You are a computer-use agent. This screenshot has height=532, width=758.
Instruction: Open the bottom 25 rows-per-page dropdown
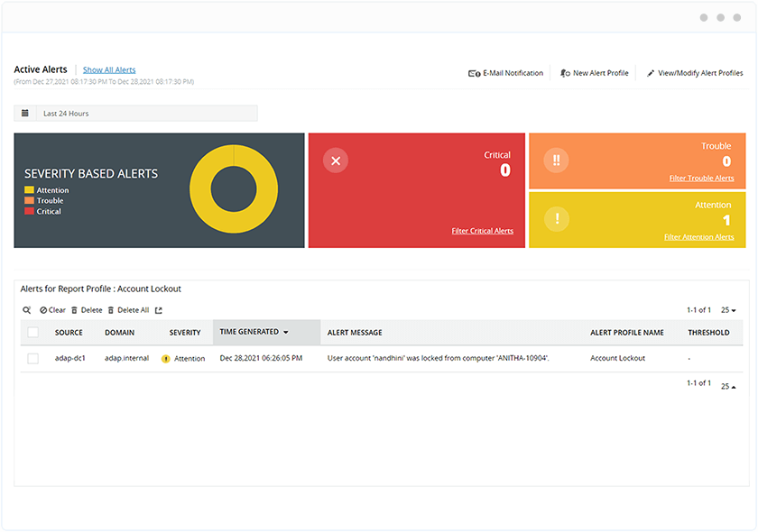tap(728, 386)
